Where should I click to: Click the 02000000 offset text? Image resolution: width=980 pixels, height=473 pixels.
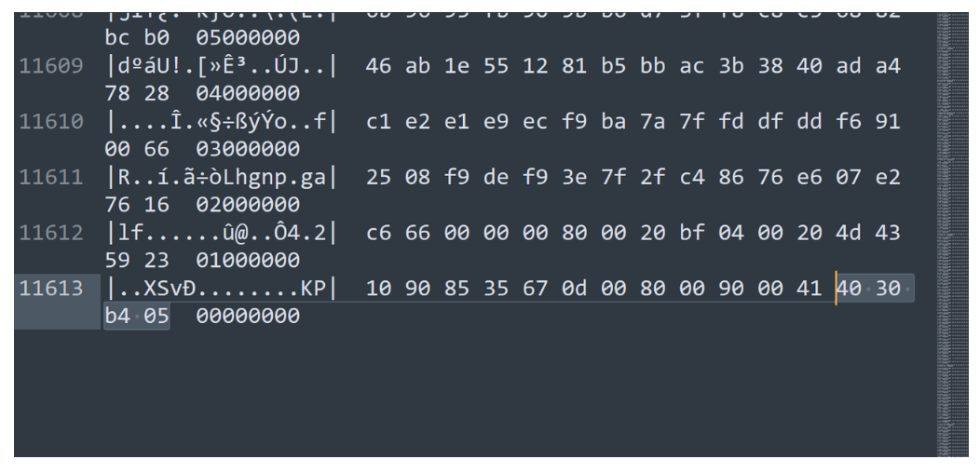(x=247, y=205)
